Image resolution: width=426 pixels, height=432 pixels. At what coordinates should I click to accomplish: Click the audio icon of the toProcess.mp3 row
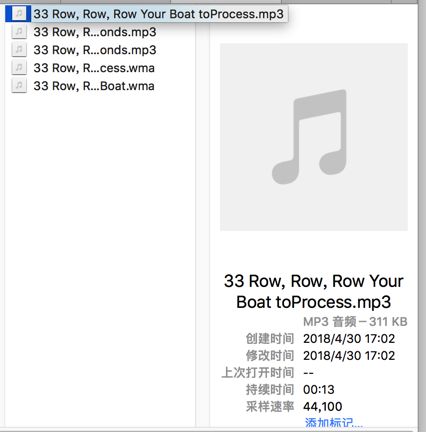pyautogui.click(x=19, y=14)
